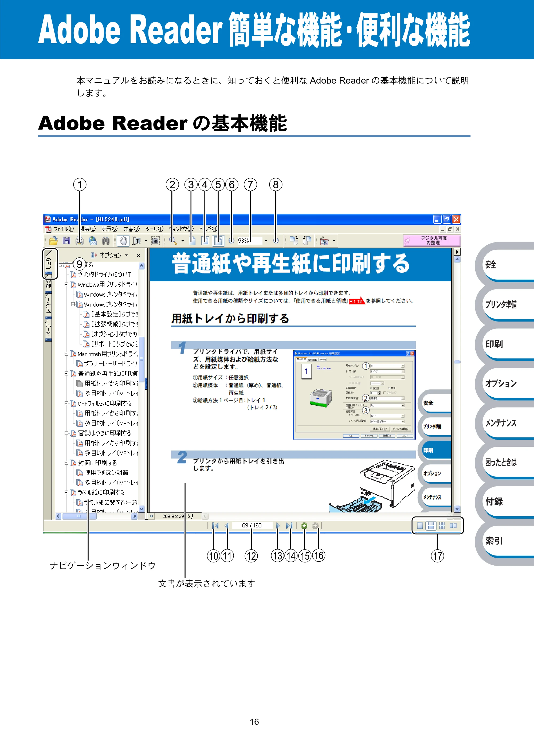Collapse the Macintosh用プリンタドライバ bookmark node
Screen dimensions: 534x756
66,354
